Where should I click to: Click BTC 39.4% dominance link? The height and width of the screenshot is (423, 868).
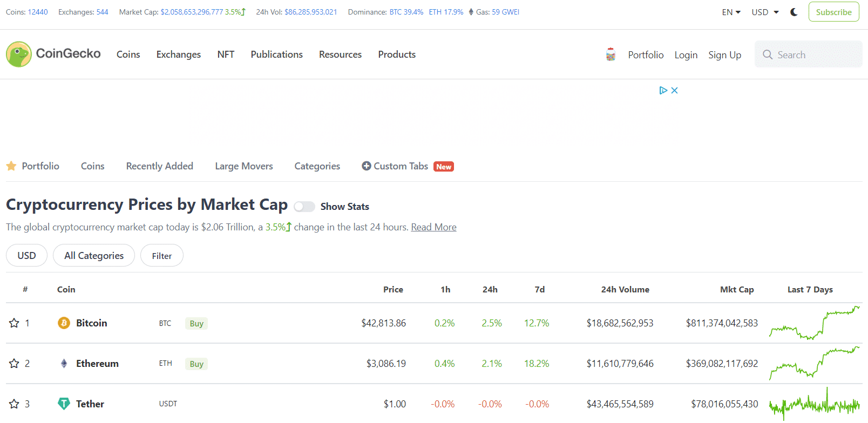[406, 12]
